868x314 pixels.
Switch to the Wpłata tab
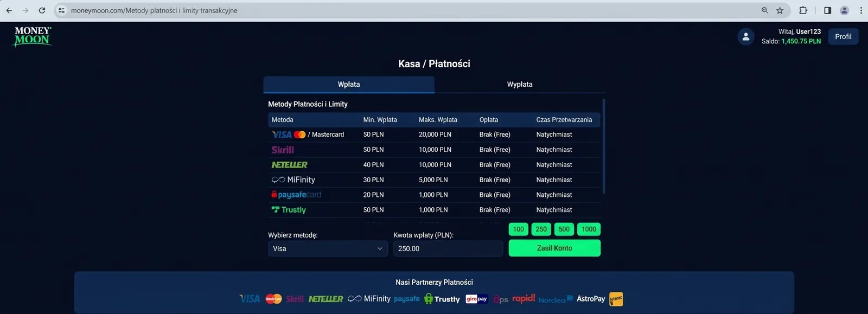349,85
